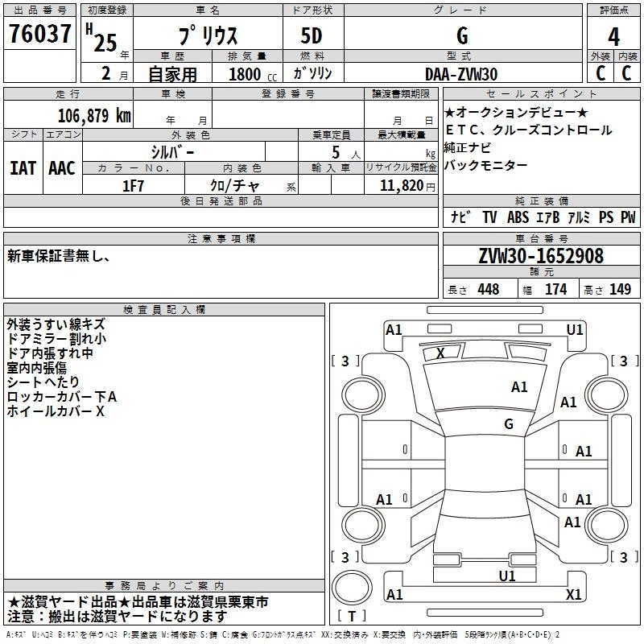Click interior color クロ/チャ
The height and width of the screenshot is (644, 644).
(x=234, y=186)
